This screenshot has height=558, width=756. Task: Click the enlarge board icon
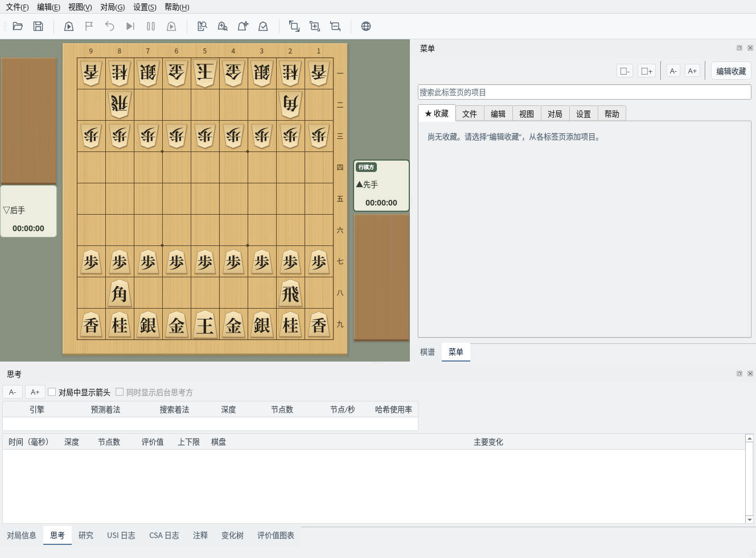click(314, 26)
